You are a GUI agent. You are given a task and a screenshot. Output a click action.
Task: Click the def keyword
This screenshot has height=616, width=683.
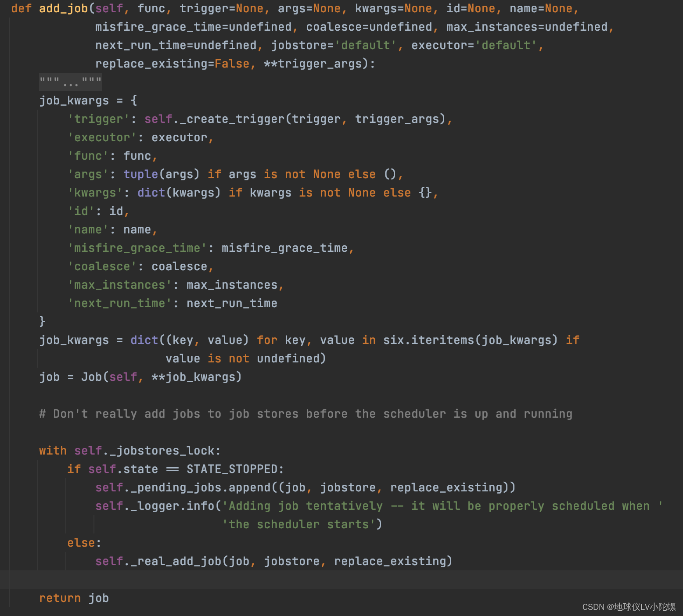click(x=22, y=8)
